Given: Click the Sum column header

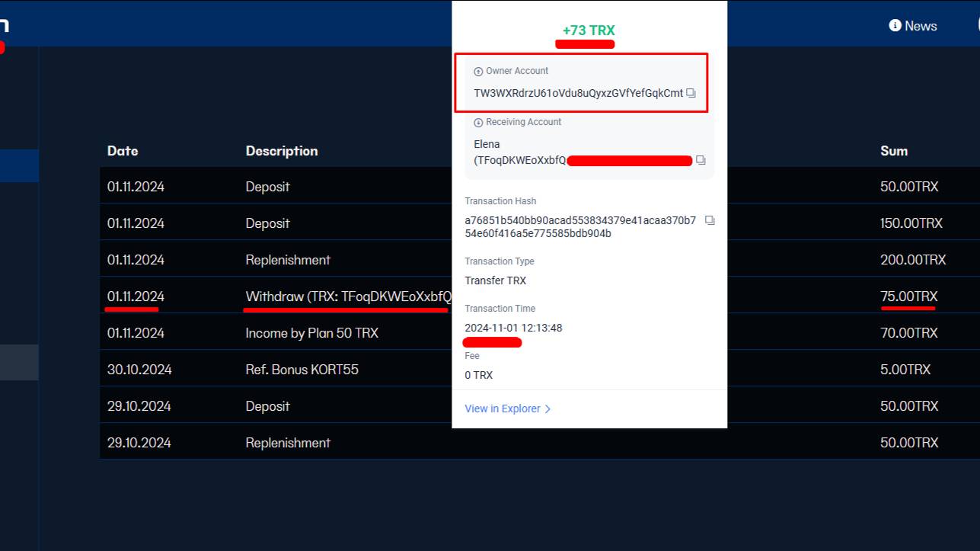Looking at the screenshot, I should (x=894, y=151).
